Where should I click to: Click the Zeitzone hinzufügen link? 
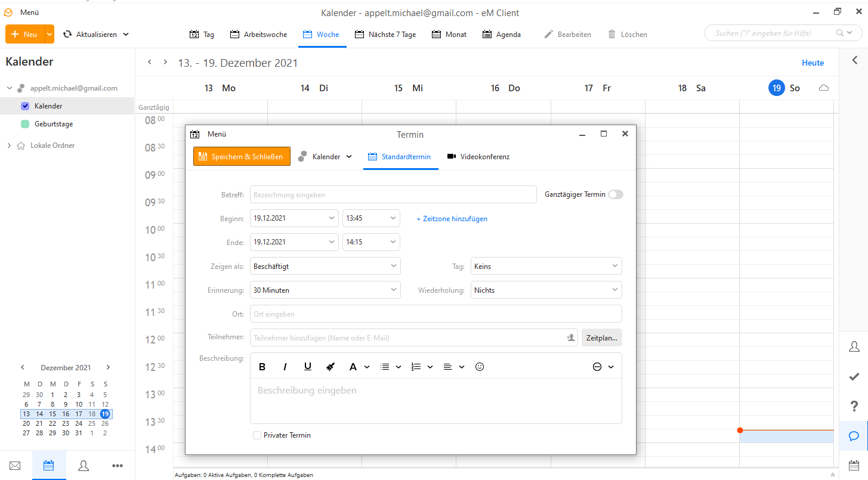click(x=452, y=219)
